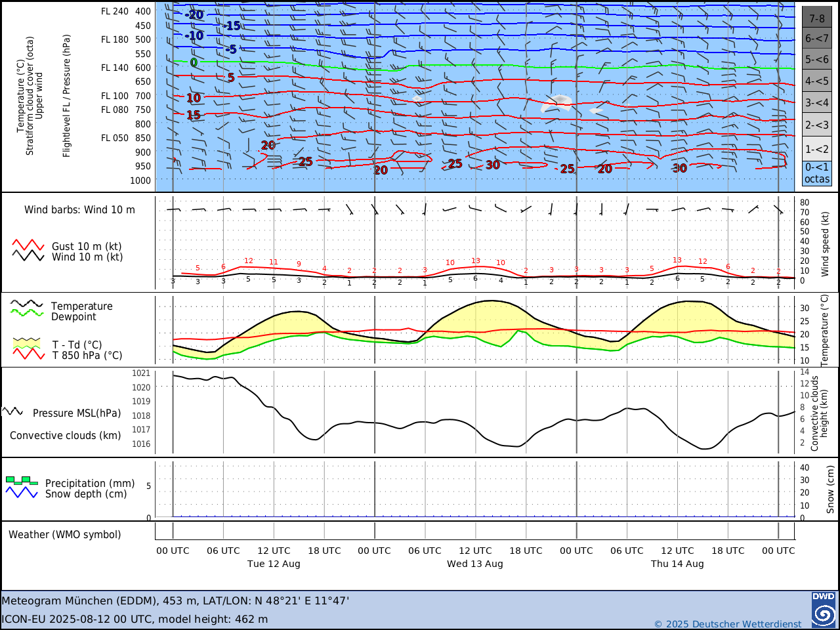Image resolution: width=840 pixels, height=630 pixels.
Task: Open the Deutscher Wetterdienst copyright link
Action: (x=728, y=623)
